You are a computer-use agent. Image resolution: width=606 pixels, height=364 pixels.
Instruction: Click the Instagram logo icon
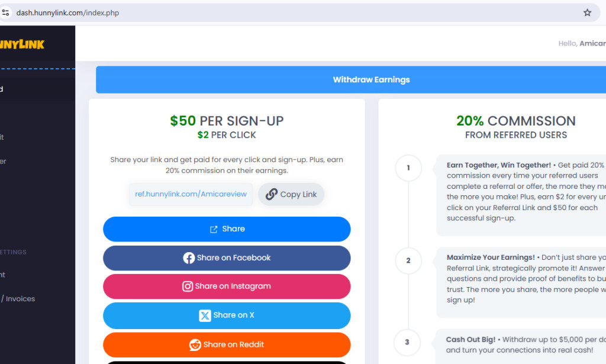(188, 286)
